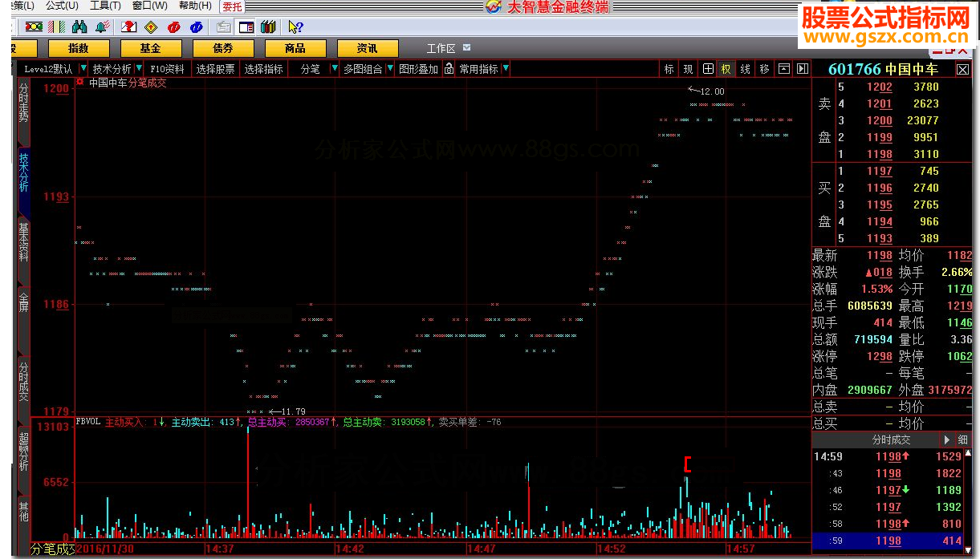Click the 商品 category button
The image size is (980, 559).
pos(295,48)
